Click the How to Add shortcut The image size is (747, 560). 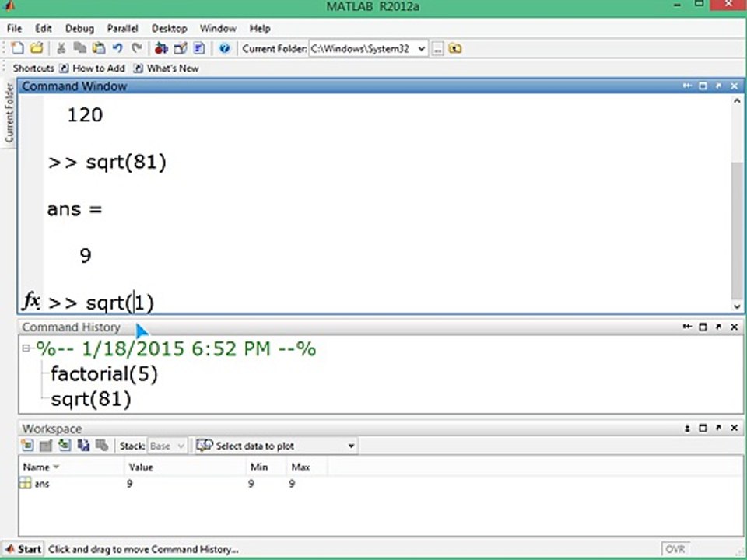tap(93, 68)
